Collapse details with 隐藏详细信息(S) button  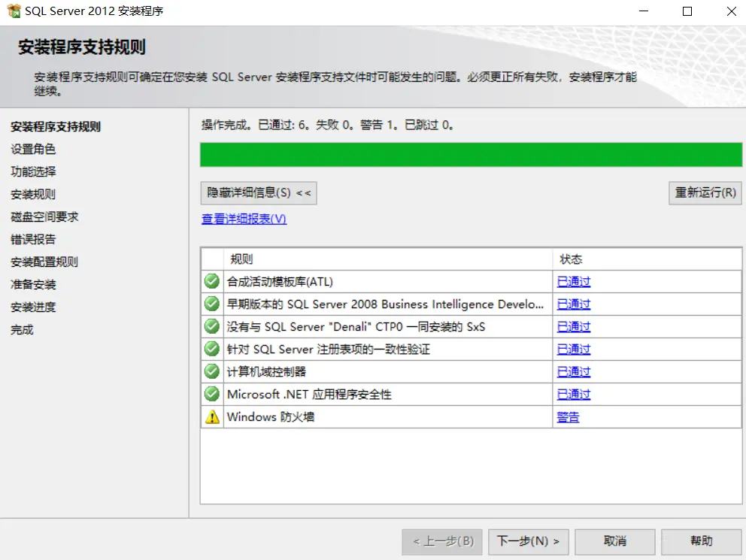[x=259, y=193]
